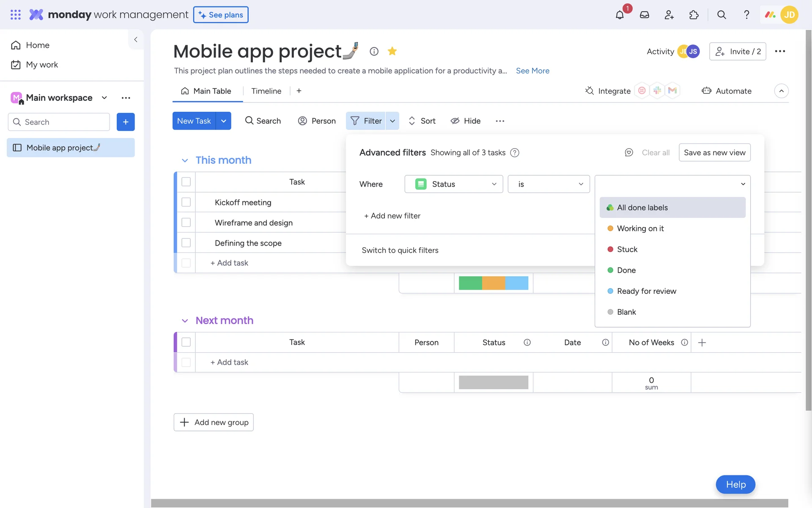This screenshot has width=812, height=508.
Task: Collapse the This month group
Action: point(185,160)
